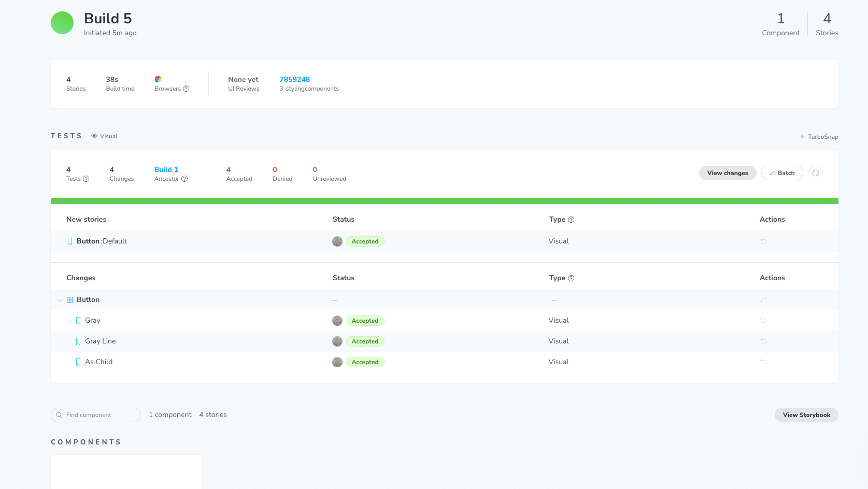Click the View changes button
Viewport: 868px width, 489px height.
tap(728, 173)
